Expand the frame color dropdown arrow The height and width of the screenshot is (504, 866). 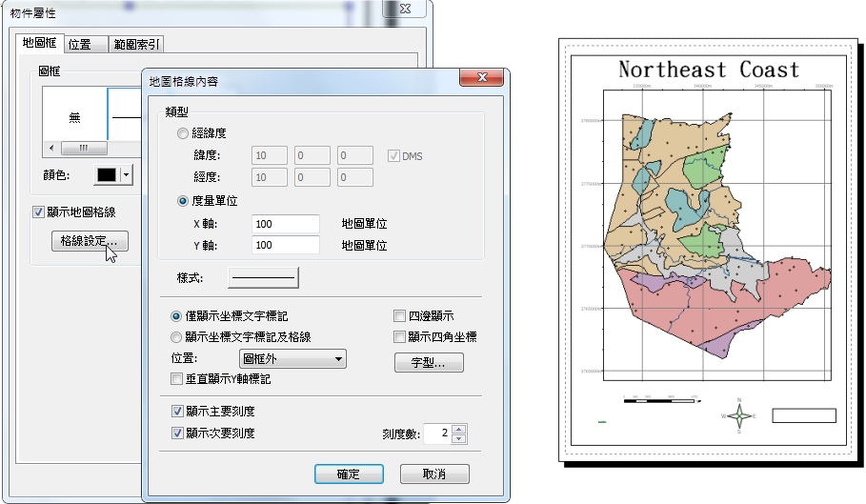point(126,175)
